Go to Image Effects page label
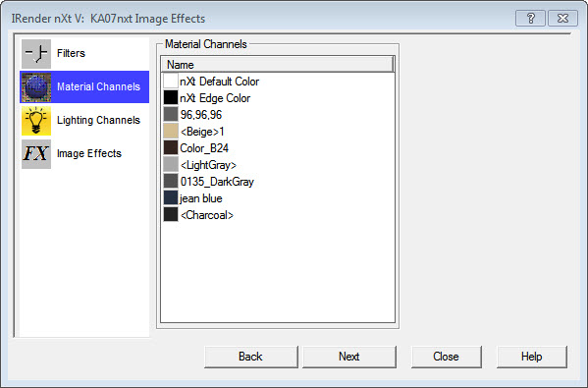The image size is (588, 388). click(89, 153)
